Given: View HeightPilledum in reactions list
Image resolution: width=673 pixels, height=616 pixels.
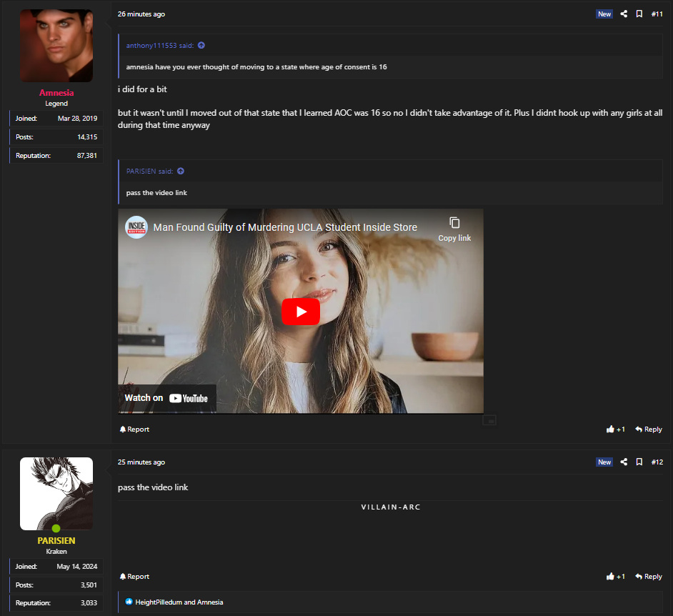Looking at the screenshot, I should click(x=158, y=602).
